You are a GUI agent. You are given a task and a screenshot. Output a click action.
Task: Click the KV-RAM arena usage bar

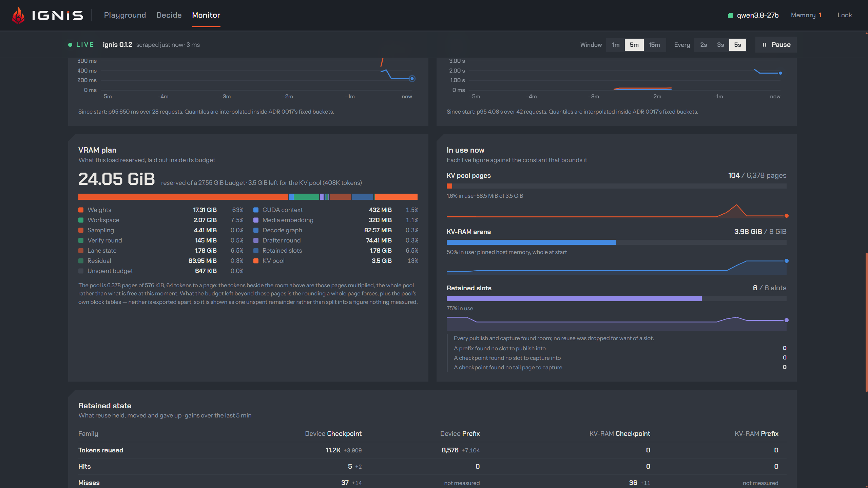(616, 242)
